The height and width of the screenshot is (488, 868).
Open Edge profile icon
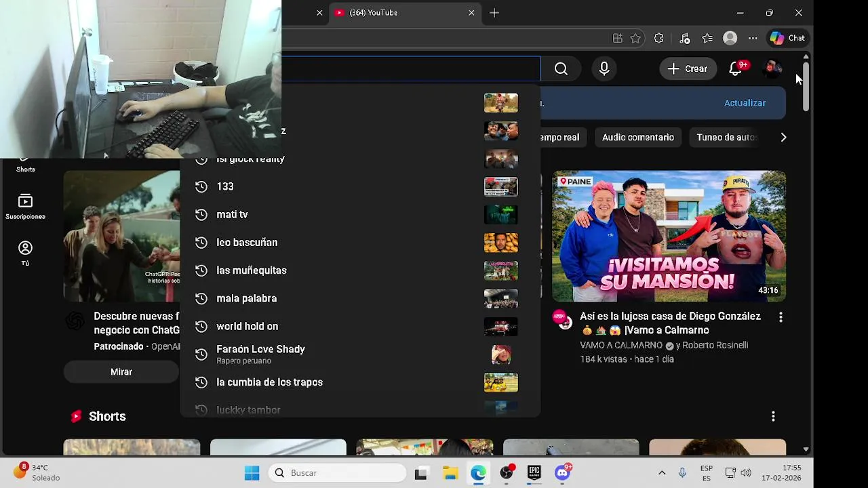(x=730, y=39)
